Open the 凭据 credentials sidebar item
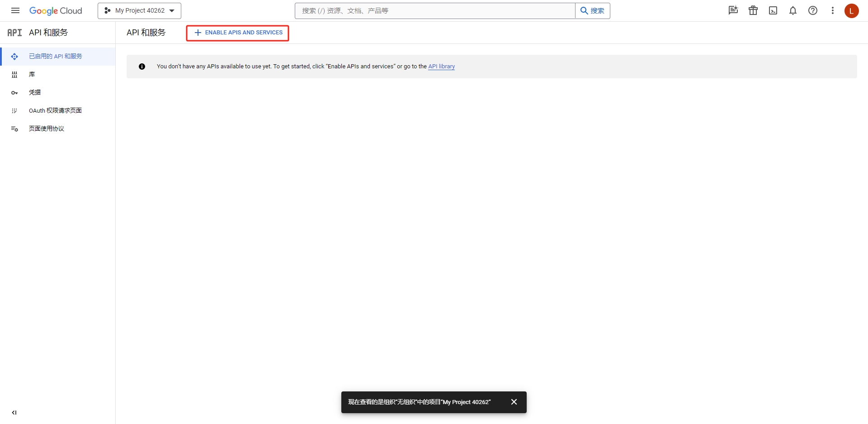Screen dimensions: 868x424 click(58, 93)
